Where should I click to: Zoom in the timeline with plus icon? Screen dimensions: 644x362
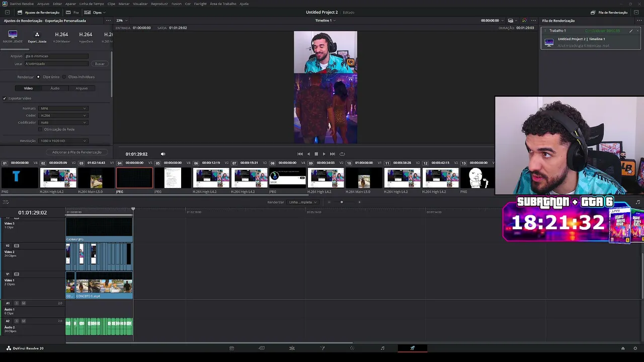359,202
